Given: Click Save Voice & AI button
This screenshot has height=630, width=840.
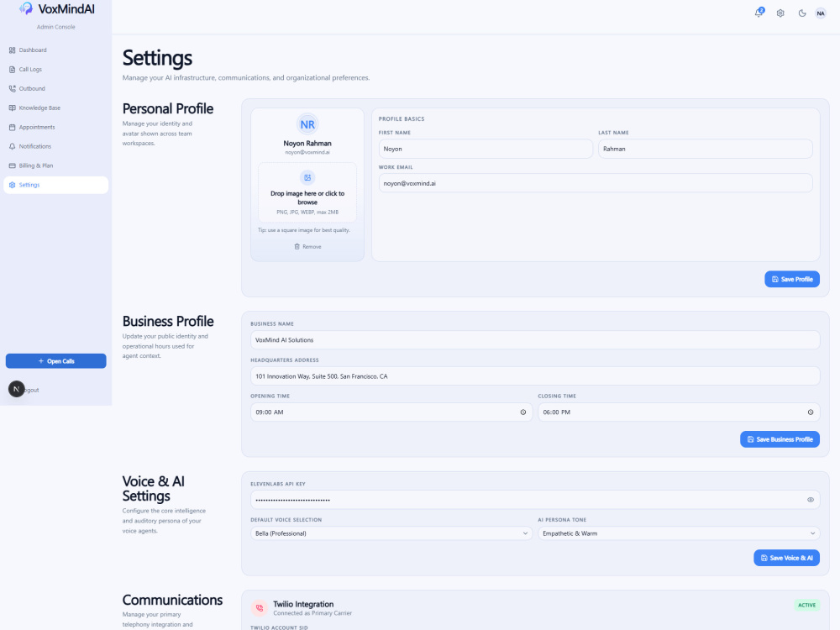Looking at the screenshot, I should tap(786, 558).
